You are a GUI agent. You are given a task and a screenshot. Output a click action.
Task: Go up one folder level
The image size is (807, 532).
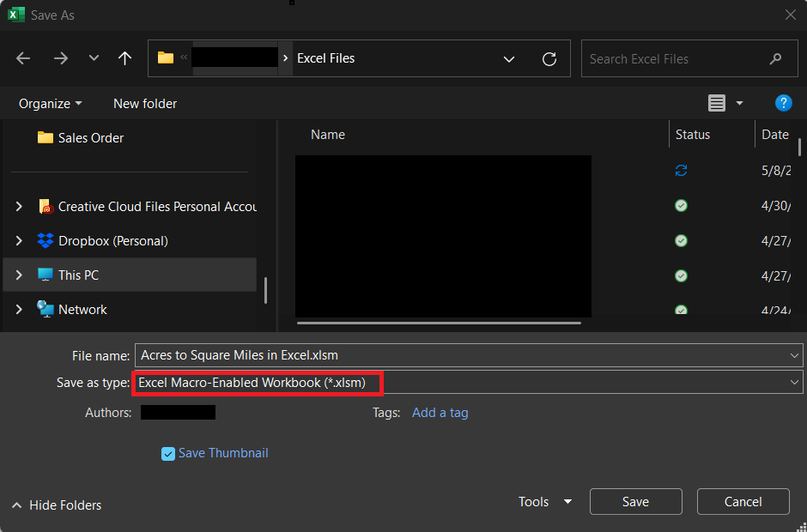[124, 58]
